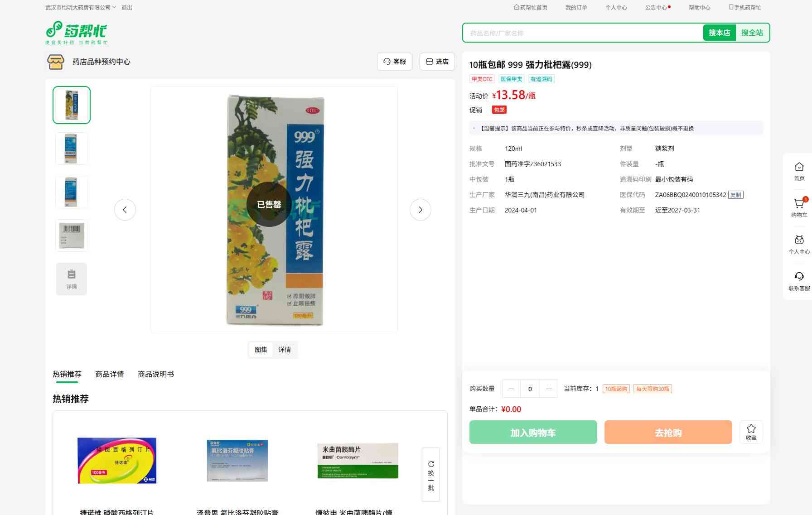Contact customer service from sidebar headset icon
This screenshot has height=515, width=812.
(x=799, y=281)
